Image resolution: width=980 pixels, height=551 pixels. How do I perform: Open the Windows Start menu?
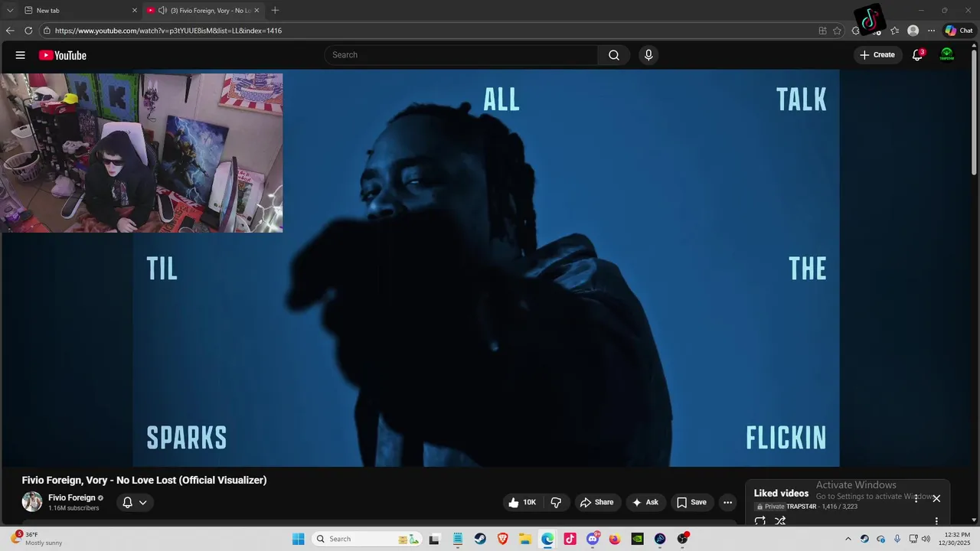298,539
